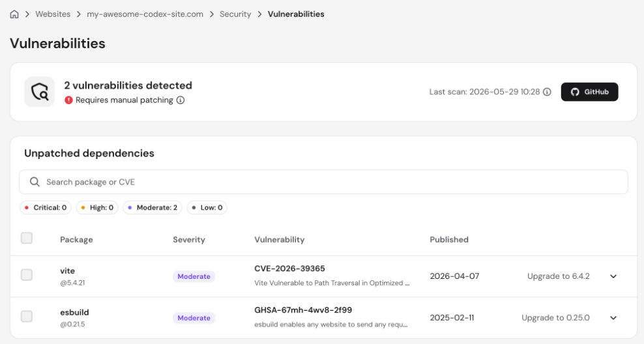This screenshot has height=344, width=644.
Task: Expand the esbuild vulnerability row chevron
Action: pyautogui.click(x=613, y=318)
